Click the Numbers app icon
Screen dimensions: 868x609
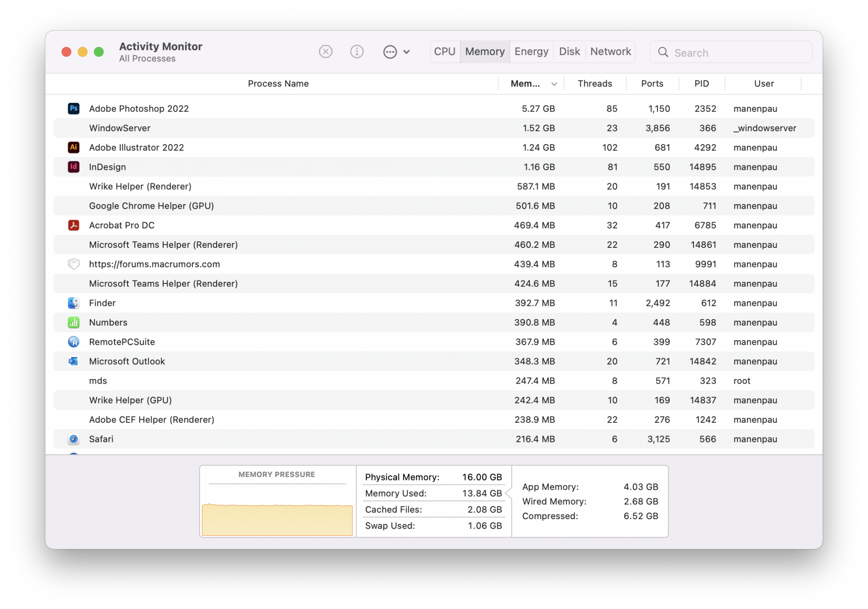pos(73,323)
